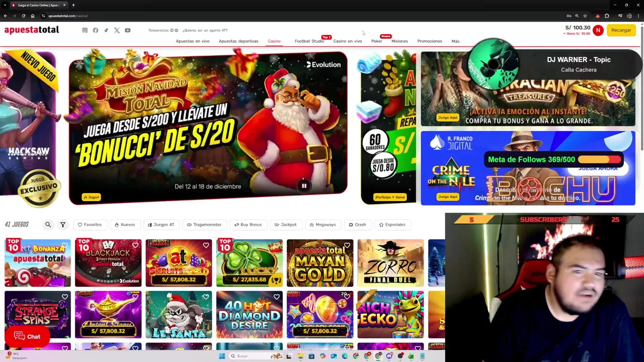Filter games by Nuevos
This screenshot has height=362, width=644.
[124, 225]
